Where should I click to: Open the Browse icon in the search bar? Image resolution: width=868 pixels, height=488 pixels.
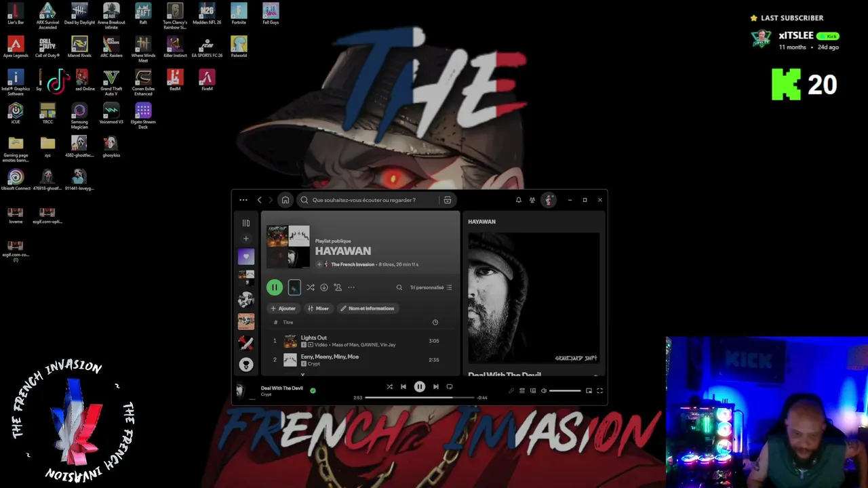click(448, 200)
